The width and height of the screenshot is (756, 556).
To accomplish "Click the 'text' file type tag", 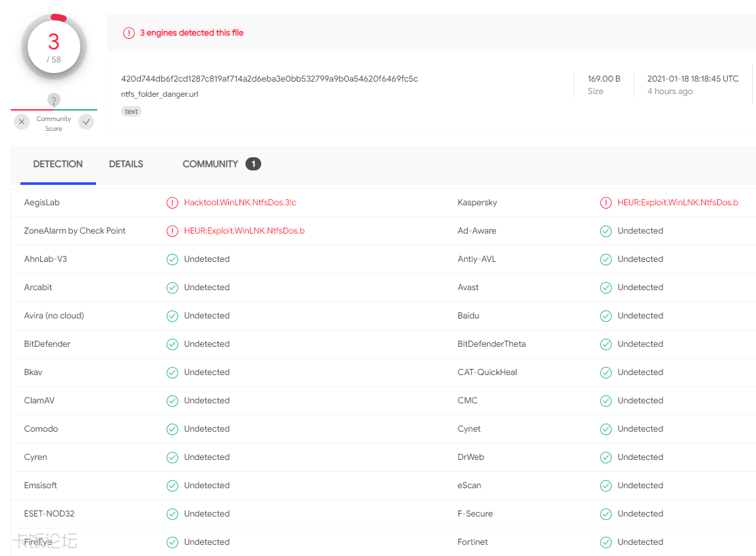I will point(131,111).
